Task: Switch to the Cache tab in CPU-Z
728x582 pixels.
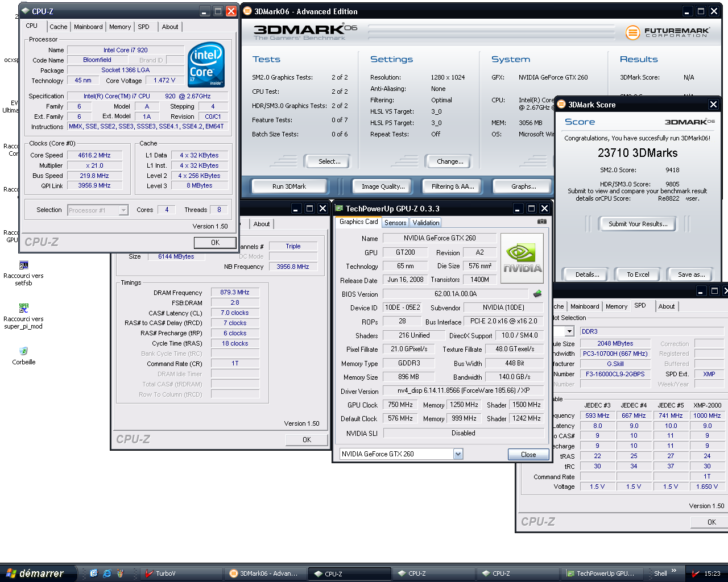Action: pyautogui.click(x=58, y=27)
